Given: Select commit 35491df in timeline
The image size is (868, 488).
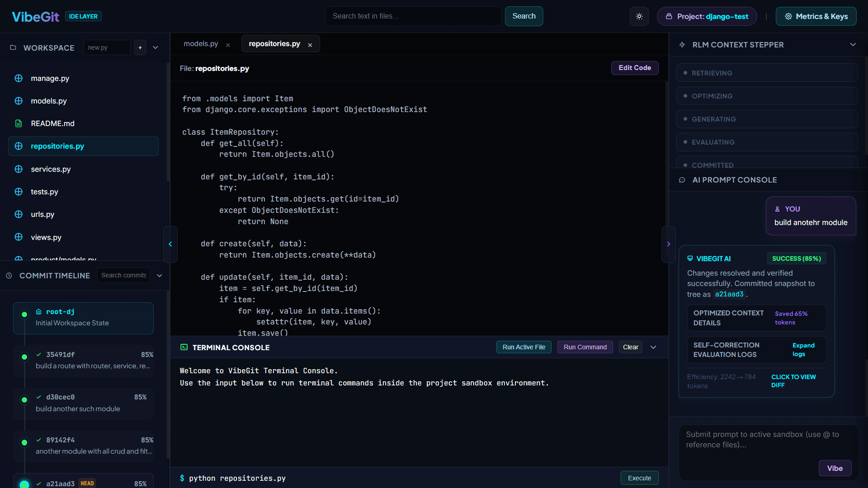Looking at the screenshot, I should (83, 360).
